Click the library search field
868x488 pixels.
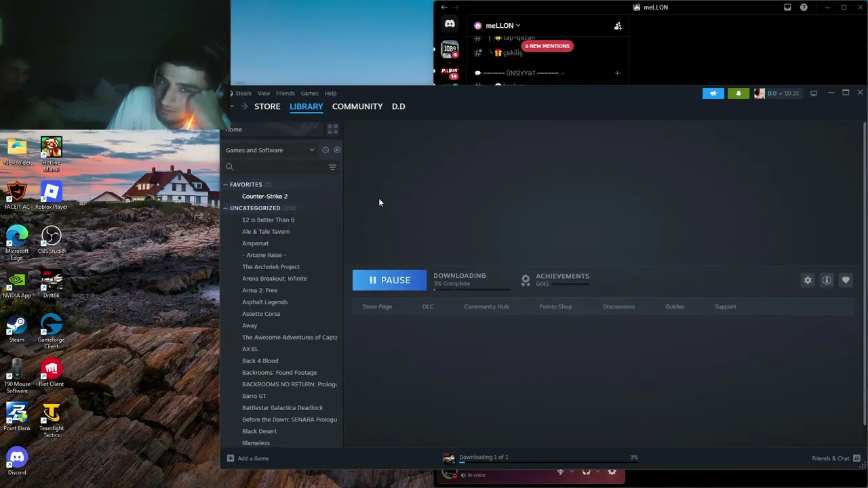pyautogui.click(x=275, y=167)
